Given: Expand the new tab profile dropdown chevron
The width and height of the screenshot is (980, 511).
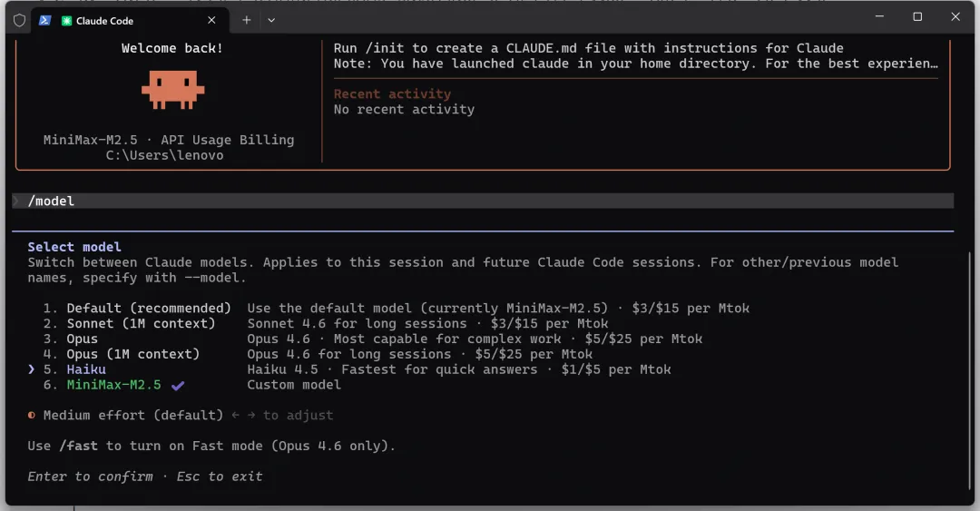Looking at the screenshot, I should click(271, 20).
